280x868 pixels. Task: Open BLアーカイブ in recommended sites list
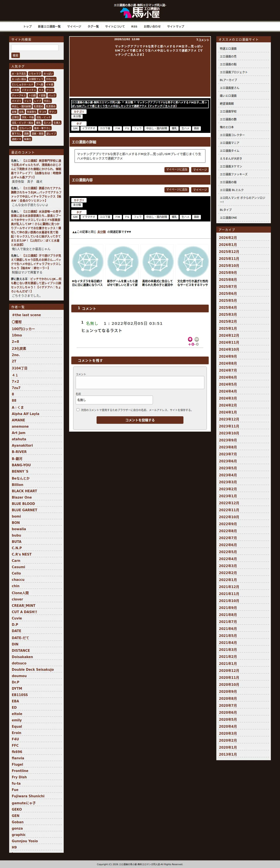click(x=228, y=80)
